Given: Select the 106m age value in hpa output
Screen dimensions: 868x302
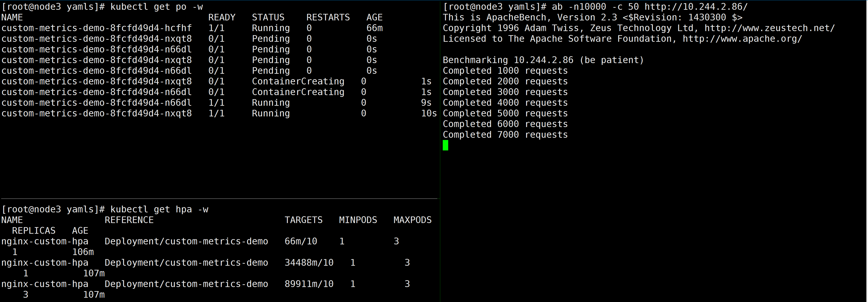Looking at the screenshot, I should click(83, 252).
